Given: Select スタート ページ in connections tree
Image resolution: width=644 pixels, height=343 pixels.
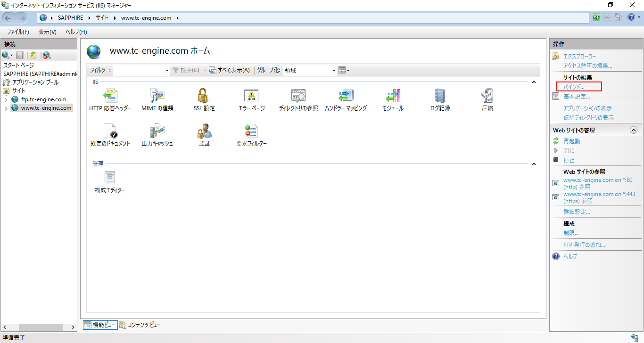Looking at the screenshot, I should click(18, 65).
